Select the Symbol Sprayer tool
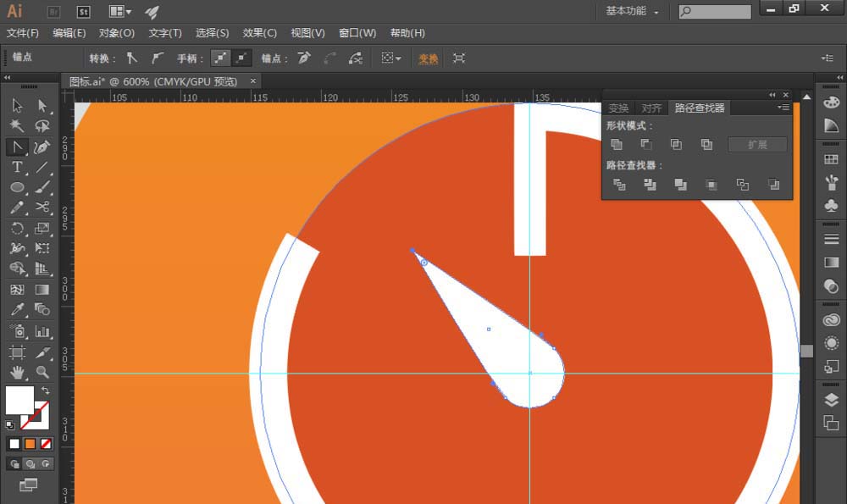 [17, 330]
